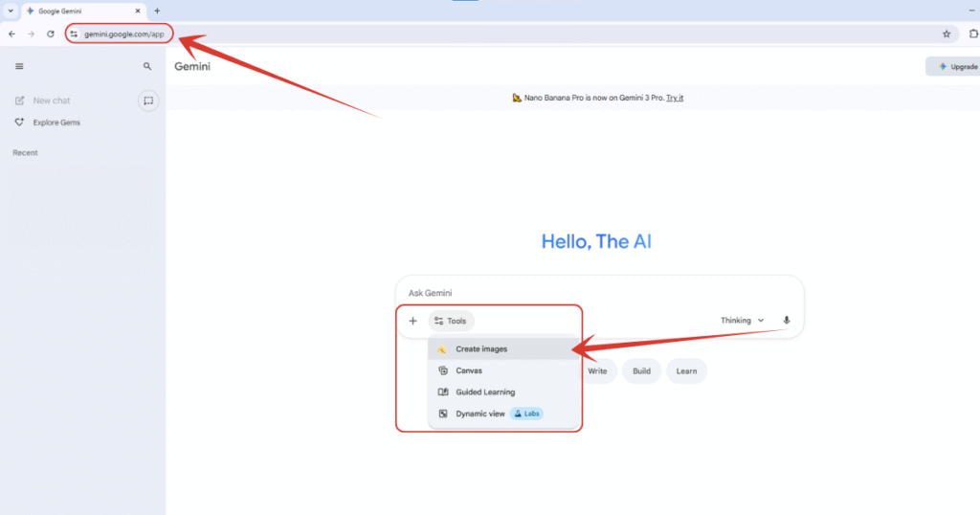The height and width of the screenshot is (515, 980).
Task: Open browser extensions puzzle icon
Action: [972, 34]
